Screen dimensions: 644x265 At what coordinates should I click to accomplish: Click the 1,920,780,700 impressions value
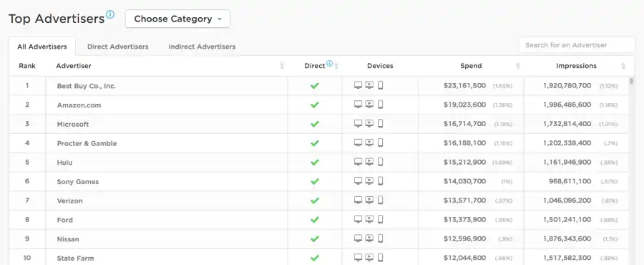pos(567,85)
